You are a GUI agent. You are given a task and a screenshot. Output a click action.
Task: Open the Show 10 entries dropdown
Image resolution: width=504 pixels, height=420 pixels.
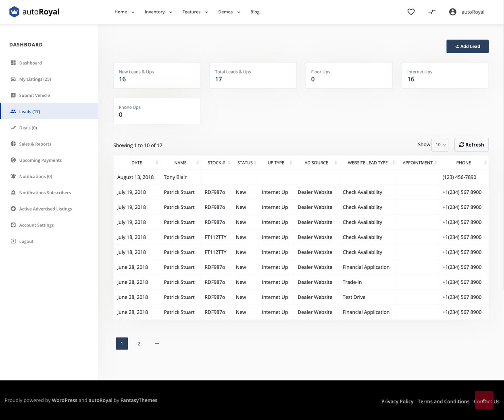point(440,145)
